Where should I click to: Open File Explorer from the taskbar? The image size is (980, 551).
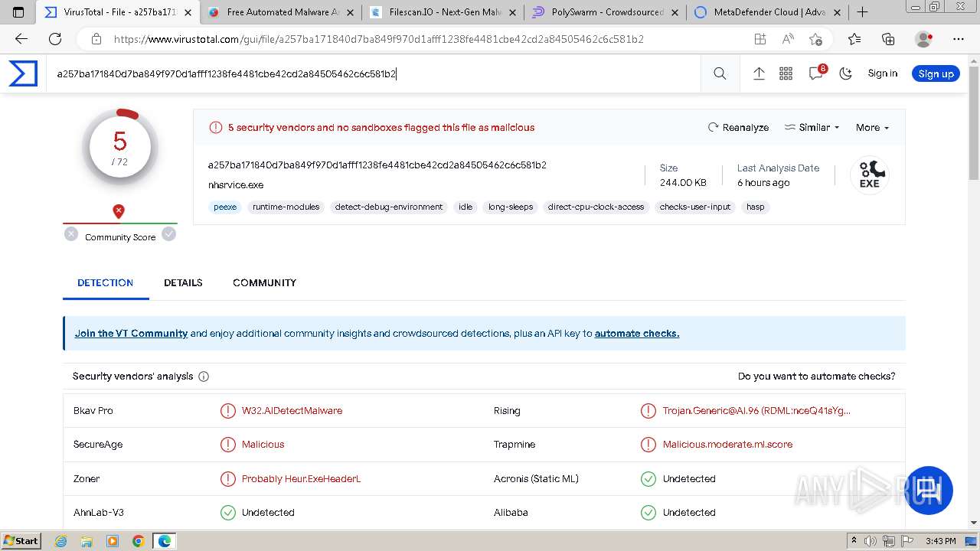(x=87, y=541)
